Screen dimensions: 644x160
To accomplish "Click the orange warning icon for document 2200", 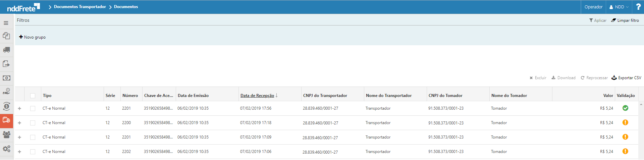I will [625, 122].
